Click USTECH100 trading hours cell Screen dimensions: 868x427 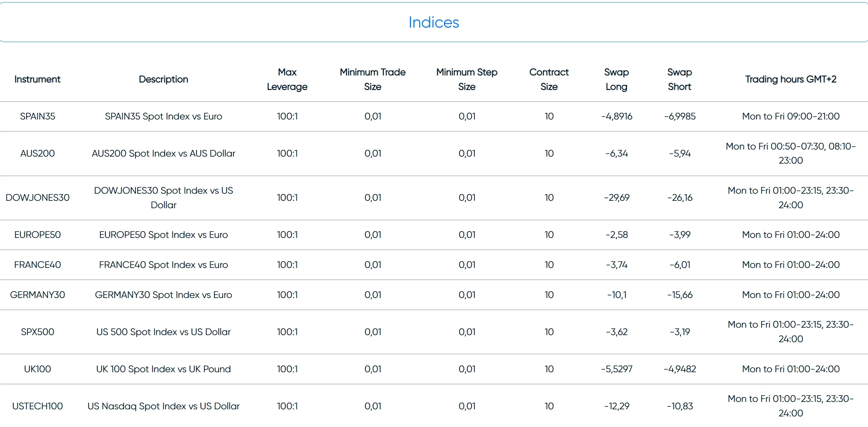coord(791,406)
